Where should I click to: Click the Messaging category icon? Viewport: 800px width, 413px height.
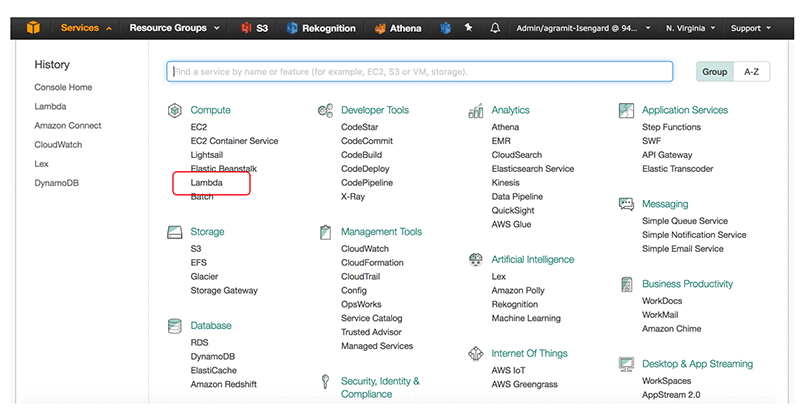[626, 204]
